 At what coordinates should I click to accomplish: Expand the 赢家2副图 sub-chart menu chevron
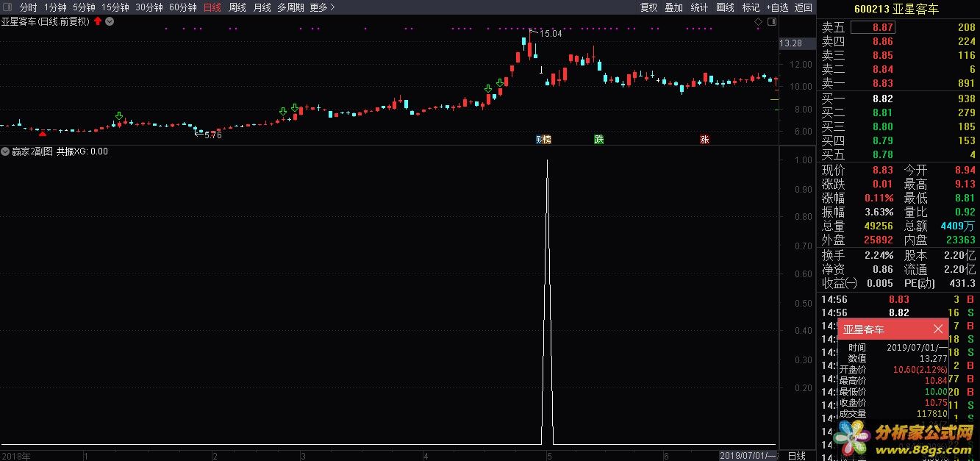[5, 151]
